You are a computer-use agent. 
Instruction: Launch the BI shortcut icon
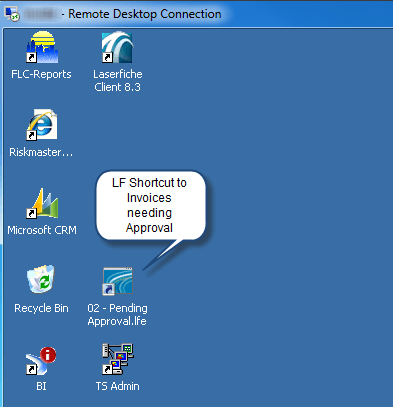click(x=41, y=361)
